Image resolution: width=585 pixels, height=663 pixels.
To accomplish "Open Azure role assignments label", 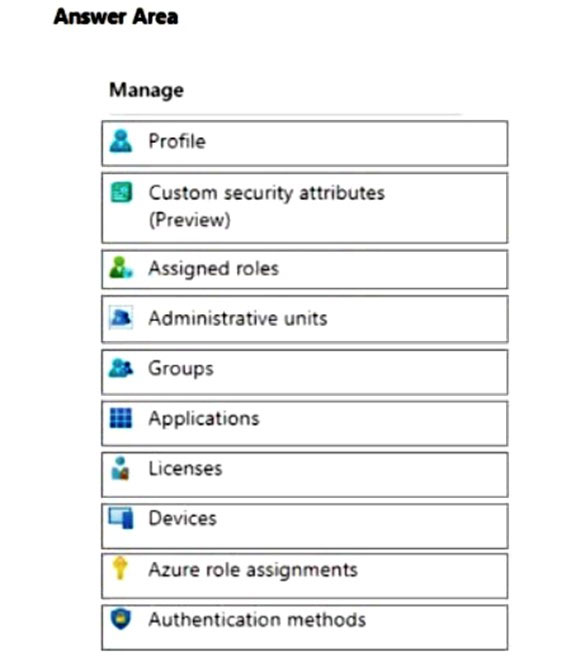I will [253, 570].
